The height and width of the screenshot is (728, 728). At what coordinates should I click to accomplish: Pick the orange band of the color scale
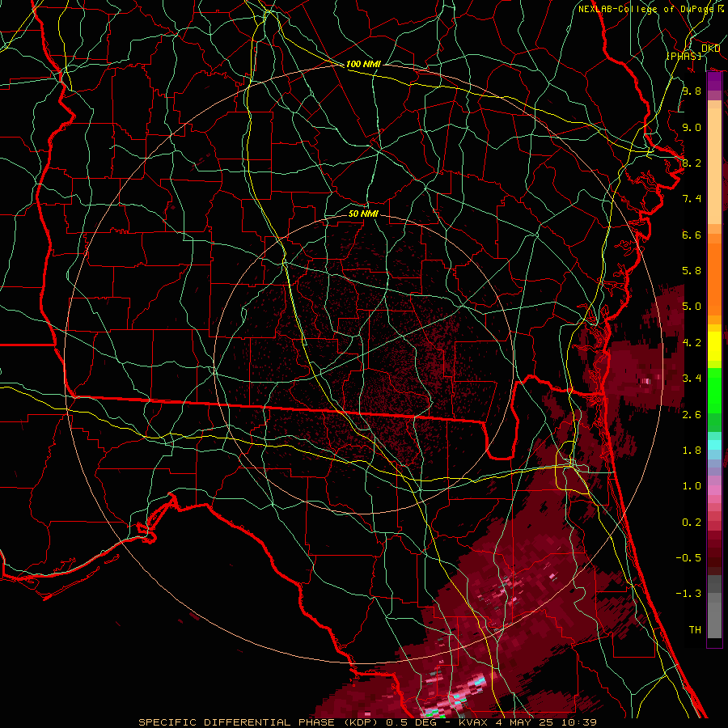(x=714, y=278)
